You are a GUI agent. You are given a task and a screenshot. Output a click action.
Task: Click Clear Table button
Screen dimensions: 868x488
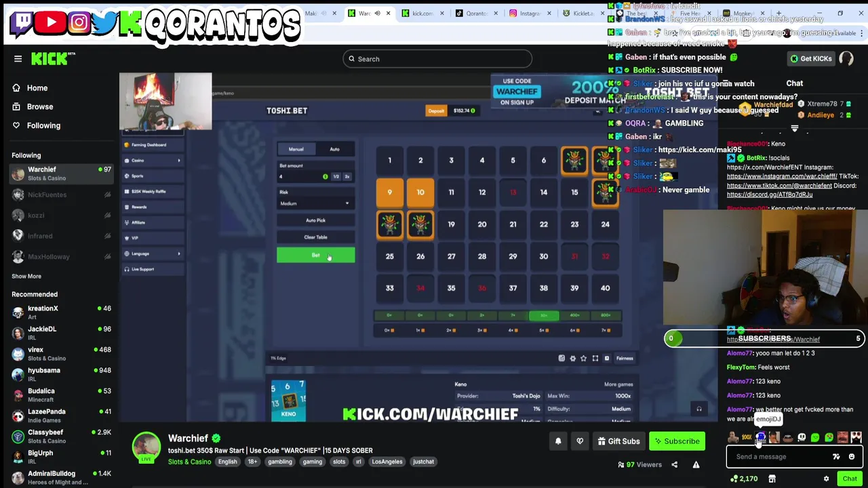pyautogui.click(x=315, y=237)
